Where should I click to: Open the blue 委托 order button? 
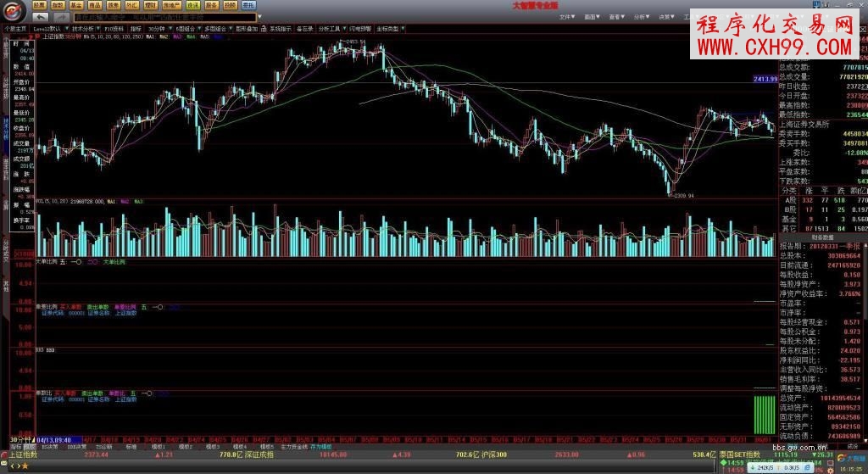pos(248,5)
